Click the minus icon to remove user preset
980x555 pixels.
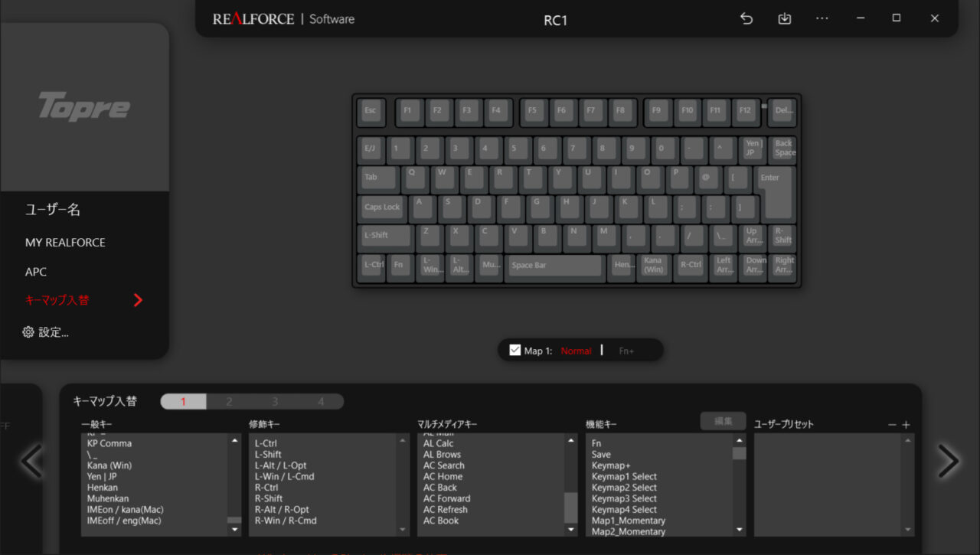[892, 425]
